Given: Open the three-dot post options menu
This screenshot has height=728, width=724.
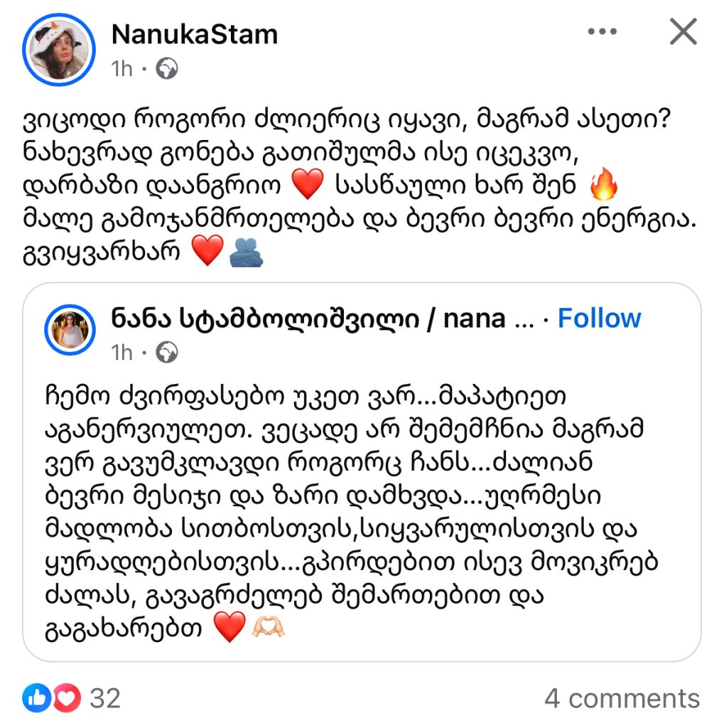Looking at the screenshot, I should 603,32.
